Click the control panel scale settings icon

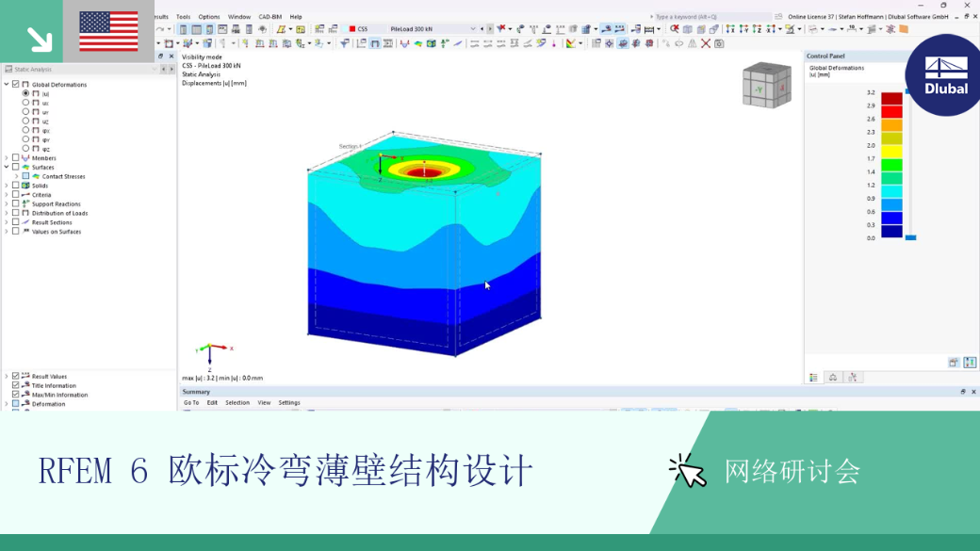point(970,363)
